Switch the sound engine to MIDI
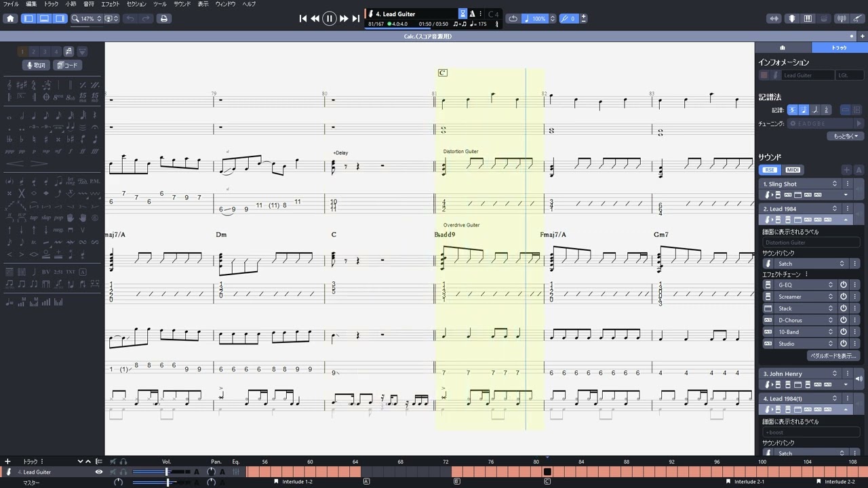 pyautogui.click(x=792, y=169)
